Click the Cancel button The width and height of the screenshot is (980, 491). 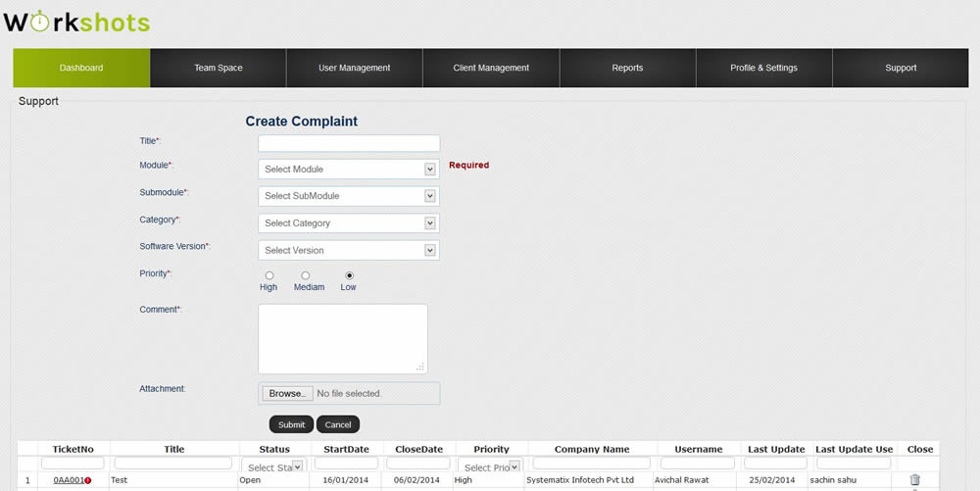(337, 424)
